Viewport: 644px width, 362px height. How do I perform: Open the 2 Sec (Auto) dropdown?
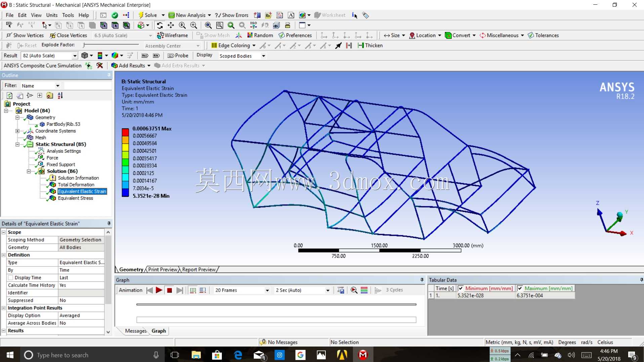point(328,290)
